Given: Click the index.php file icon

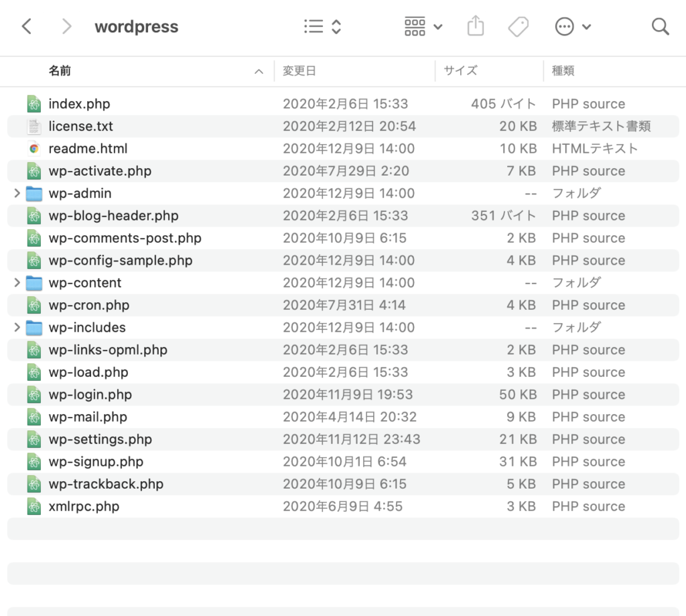Looking at the screenshot, I should (34, 104).
